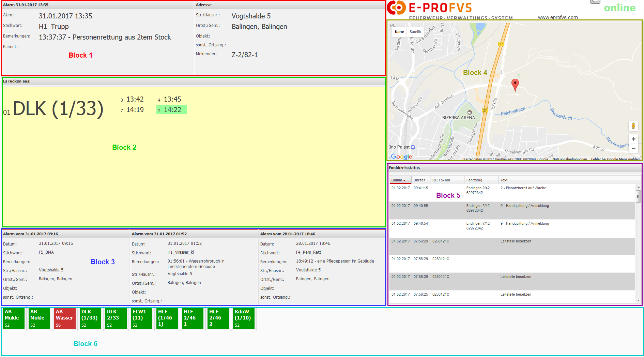Open the www.eprofvs.com link
Image resolution: width=644 pixels, height=357 pixels.
(x=557, y=17)
